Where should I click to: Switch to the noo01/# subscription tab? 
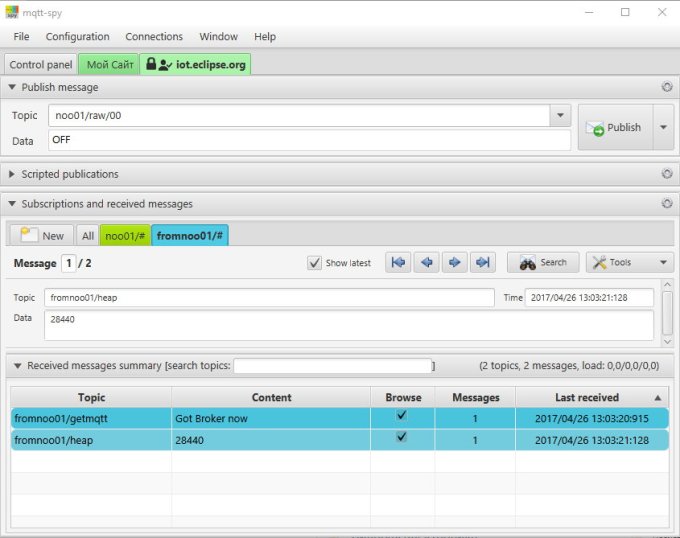click(x=125, y=236)
